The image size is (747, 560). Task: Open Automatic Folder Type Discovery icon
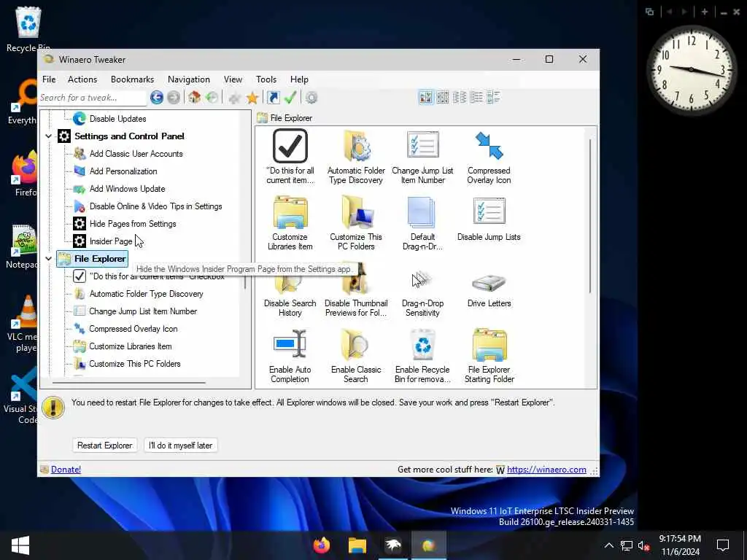[356, 157]
